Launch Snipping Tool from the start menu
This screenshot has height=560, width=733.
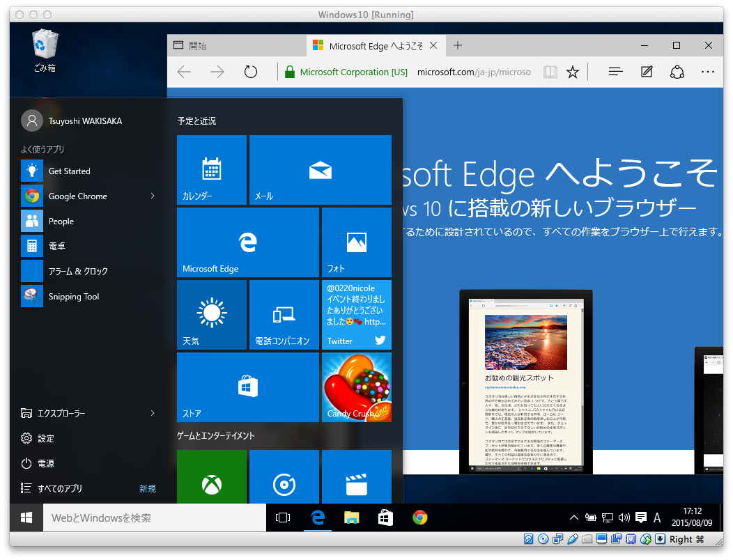point(88,296)
